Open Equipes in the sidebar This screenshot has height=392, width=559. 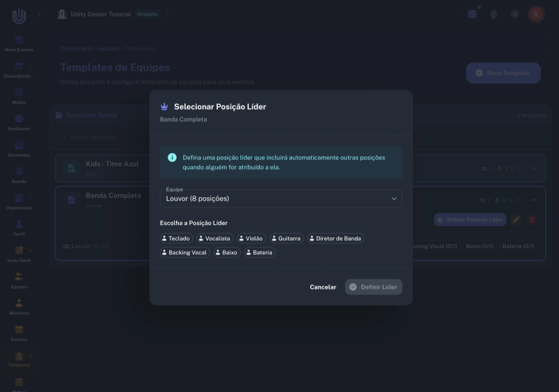[19, 282]
